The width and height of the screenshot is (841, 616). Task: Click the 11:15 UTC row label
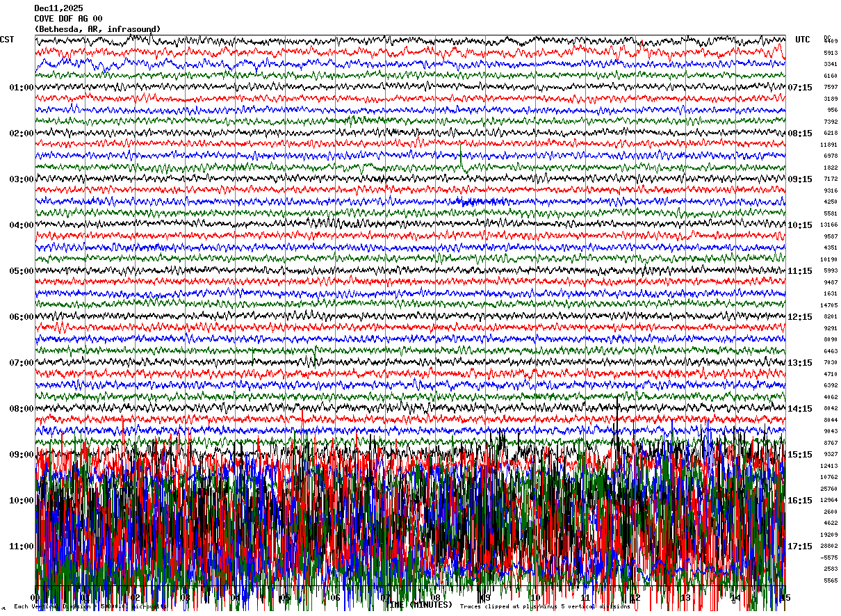coord(800,271)
